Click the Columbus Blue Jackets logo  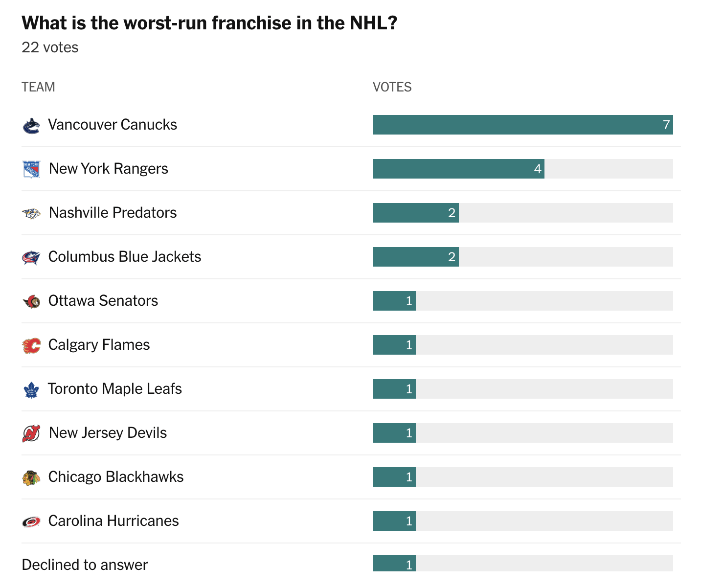click(x=31, y=257)
